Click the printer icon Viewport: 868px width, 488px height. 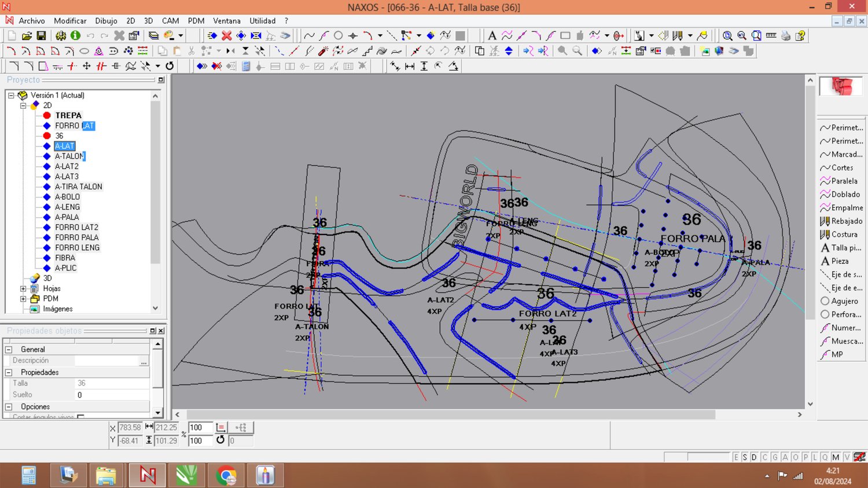(786, 36)
